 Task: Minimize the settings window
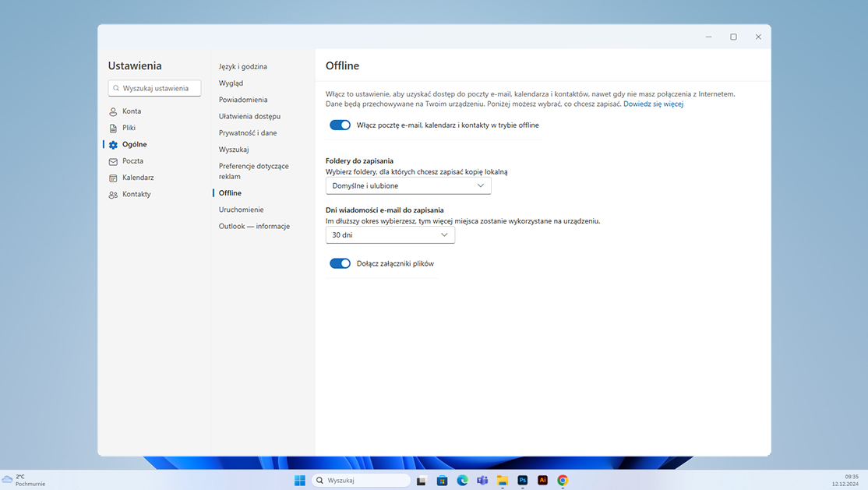pos(708,37)
